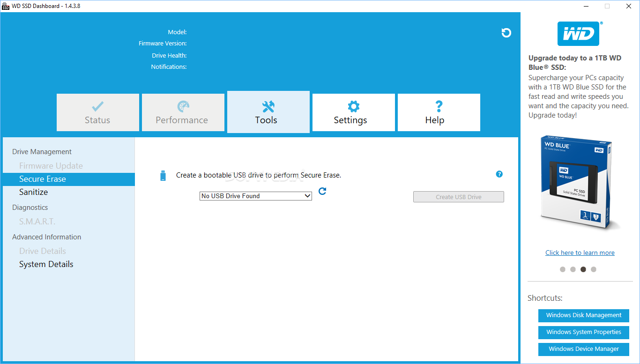Select Firmware Update in the sidebar
Image resolution: width=640 pixels, height=364 pixels.
pyautogui.click(x=51, y=166)
